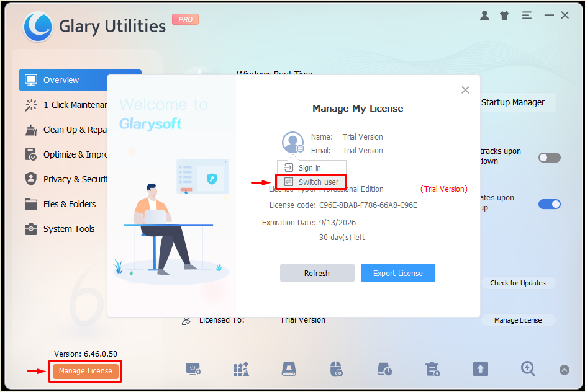This screenshot has width=585, height=392.
Task: Click license code C96E-8DAB-F786-66A8-C96E
Action: pyautogui.click(x=368, y=205)
